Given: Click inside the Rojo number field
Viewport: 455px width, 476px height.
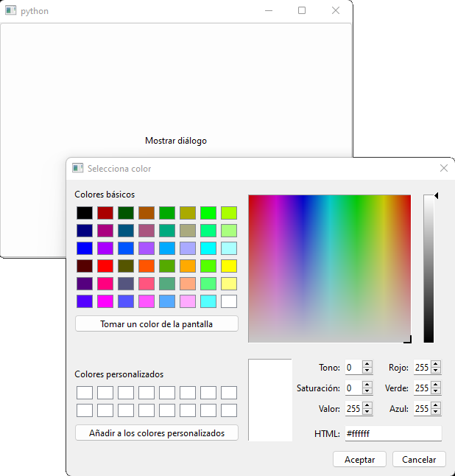Looking at the screenshot, I should coord(423,368).
